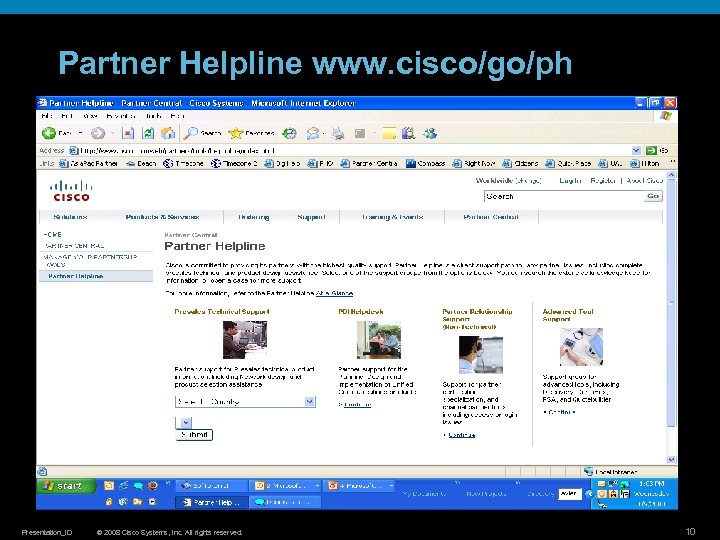Open the Partner Central favorite in Links bar
720x540 pixels.
tap(369, 163)
